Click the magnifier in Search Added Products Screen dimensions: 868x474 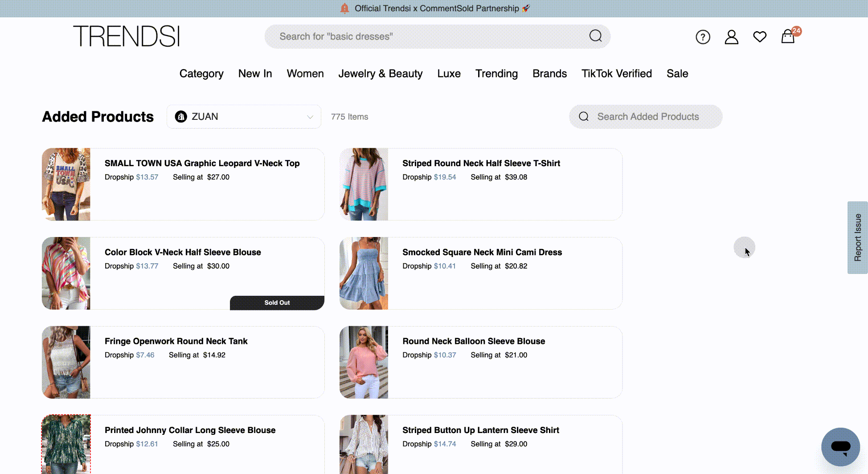(x=584, y=117)
